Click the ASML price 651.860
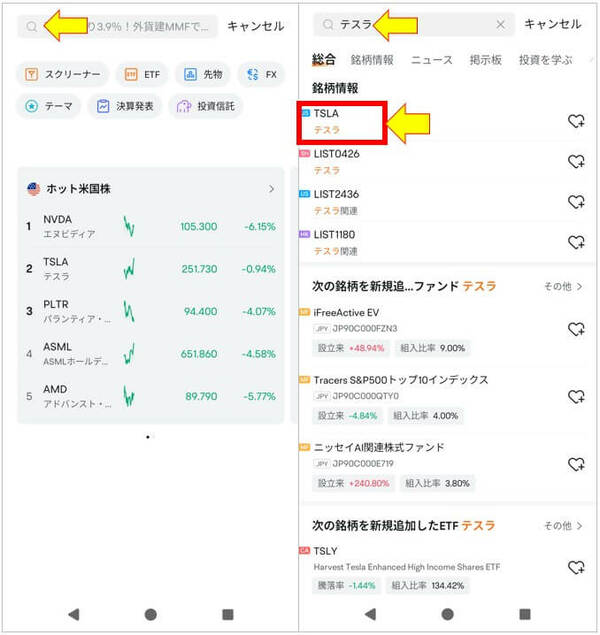Screen dimensions: 600x635 pos(199,354)
